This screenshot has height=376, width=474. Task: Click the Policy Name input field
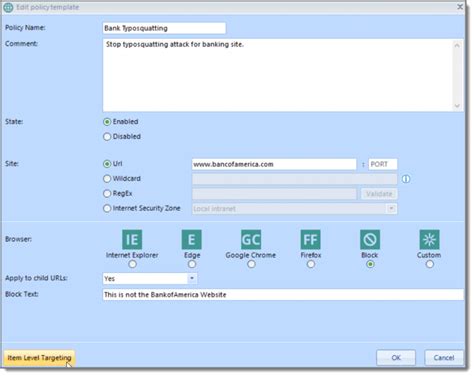coord(164,28)
